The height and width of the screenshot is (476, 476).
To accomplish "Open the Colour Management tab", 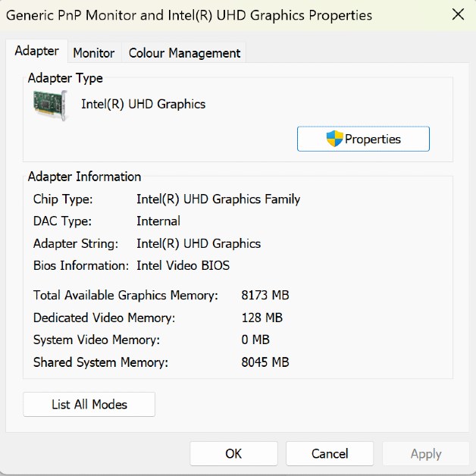I will (x=184, y=53).
